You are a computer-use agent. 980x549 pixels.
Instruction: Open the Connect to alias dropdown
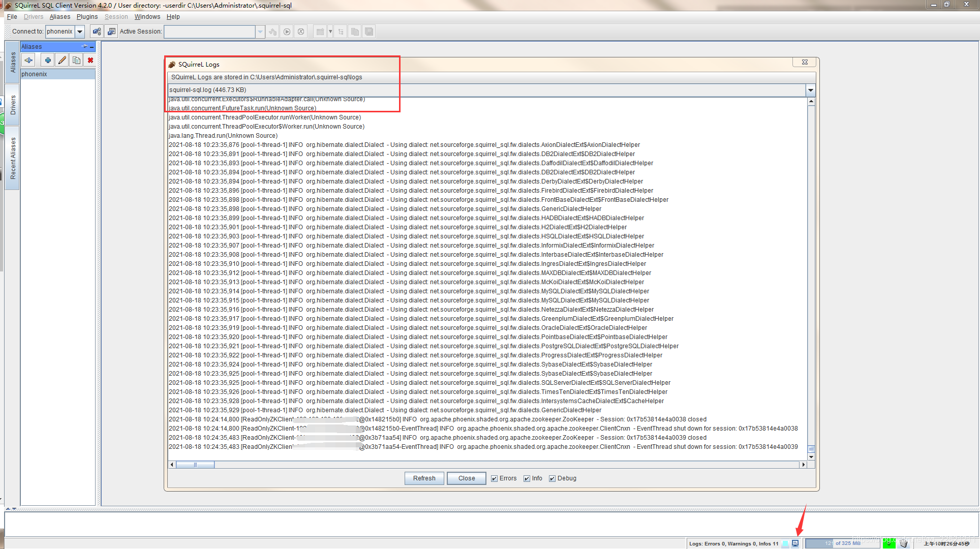pyautogui.click(x=80, y=32)
